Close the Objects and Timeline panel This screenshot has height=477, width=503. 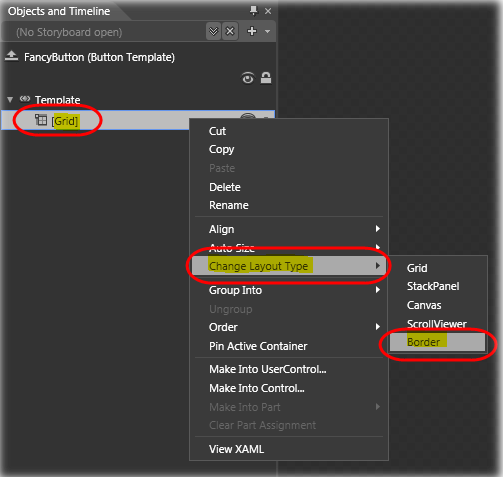pyautogui.click(x=268, y=11)
